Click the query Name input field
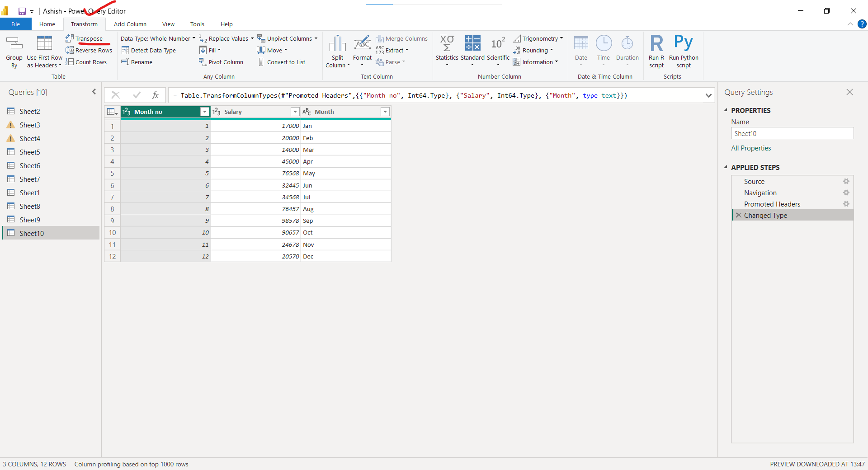868x470 pixels. click(792, 133)
